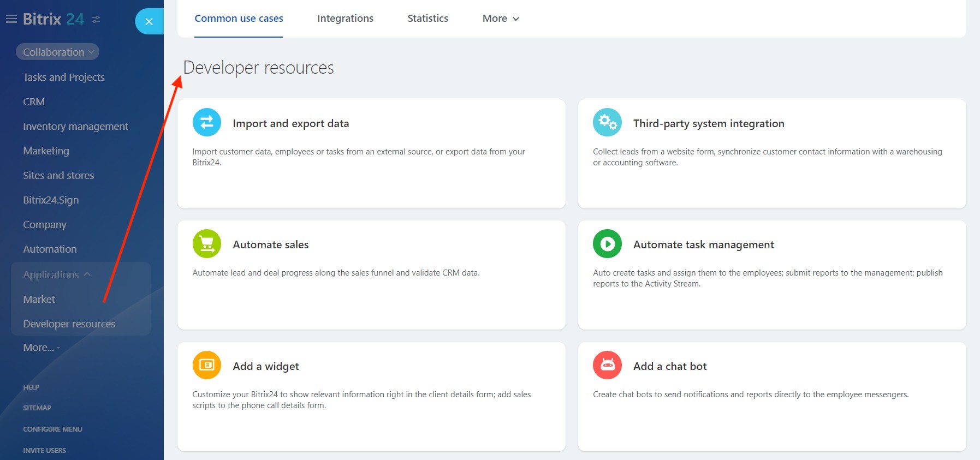Click the 'Auto create tasks and assign' description
The height and width of the screenshot is (460, 980).
[768, 278]
